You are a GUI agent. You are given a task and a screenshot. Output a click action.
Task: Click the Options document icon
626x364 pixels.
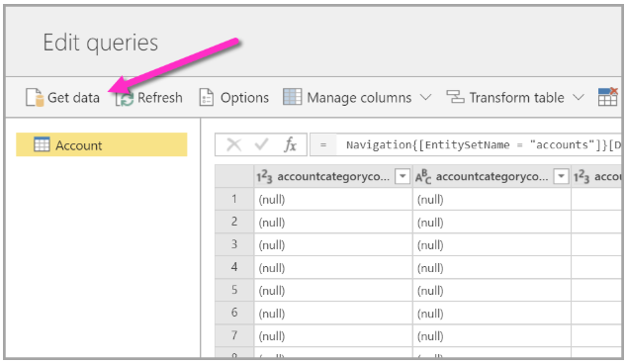[207, 97]
